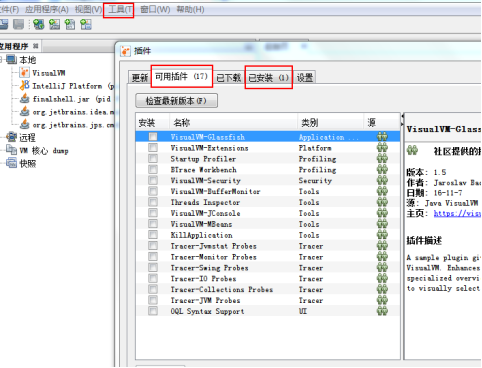Open the 设置 tab
Viewport: 482px width, 368px height.
pos(305,78)
